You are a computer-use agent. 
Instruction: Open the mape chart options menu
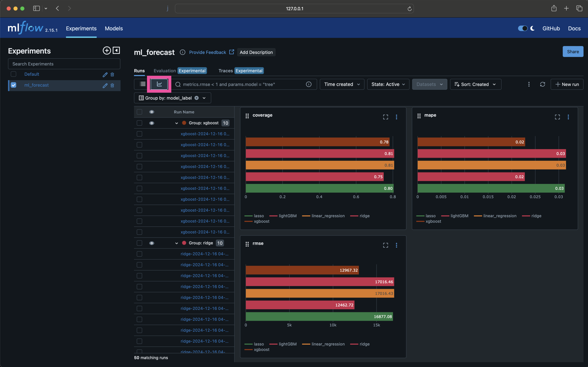coord(569,117)
